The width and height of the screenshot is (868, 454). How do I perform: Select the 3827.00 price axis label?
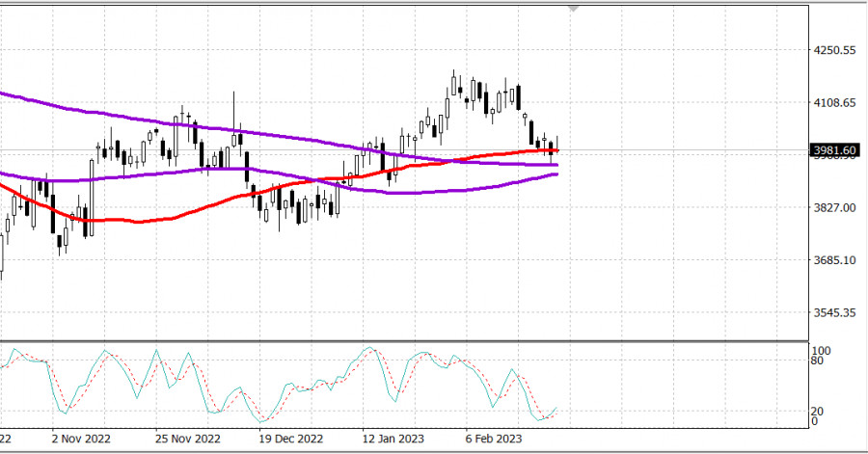pos(834,208)
